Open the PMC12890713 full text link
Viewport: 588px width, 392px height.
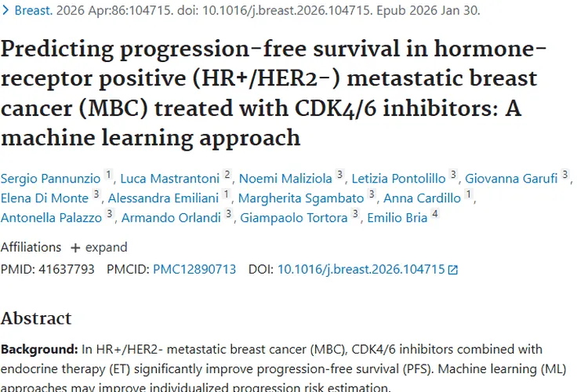(194, 269)
